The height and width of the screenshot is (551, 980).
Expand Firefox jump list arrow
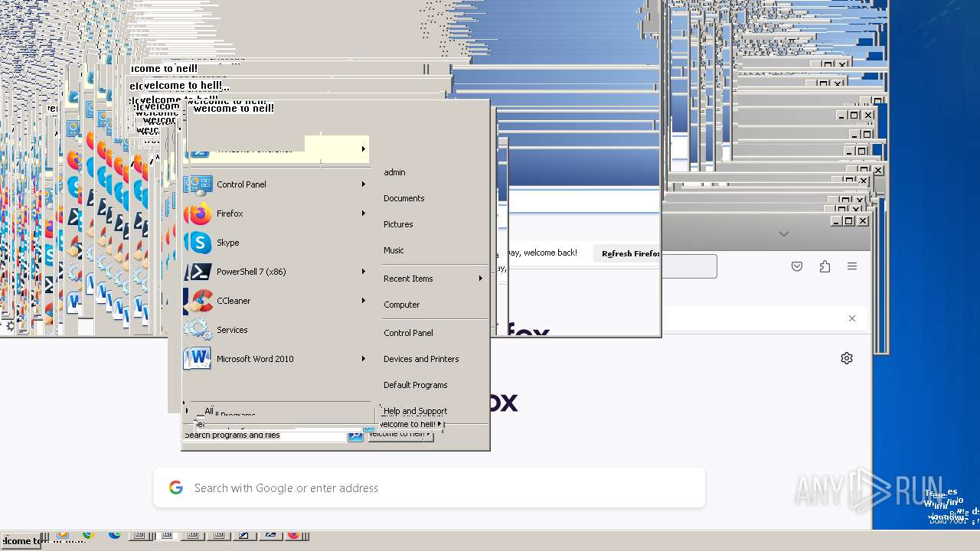pos(364,214)
